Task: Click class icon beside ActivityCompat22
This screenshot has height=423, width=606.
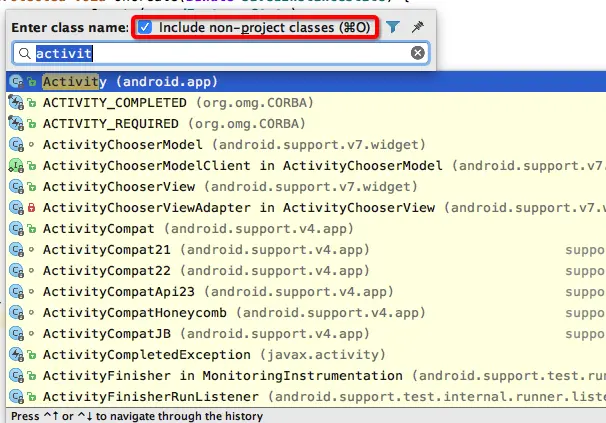Action: [x=16, y=271]
